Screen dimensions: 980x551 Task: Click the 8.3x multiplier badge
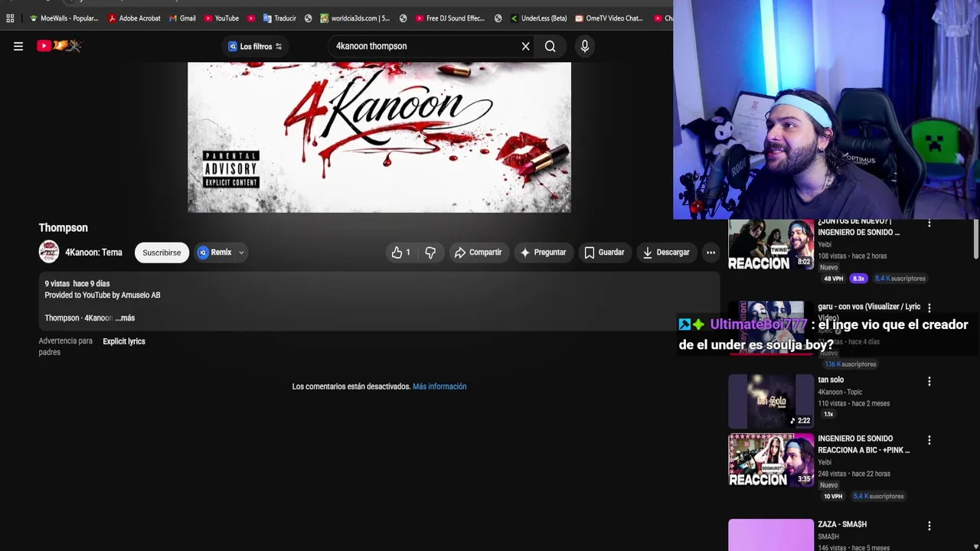[x=858, y=279]
